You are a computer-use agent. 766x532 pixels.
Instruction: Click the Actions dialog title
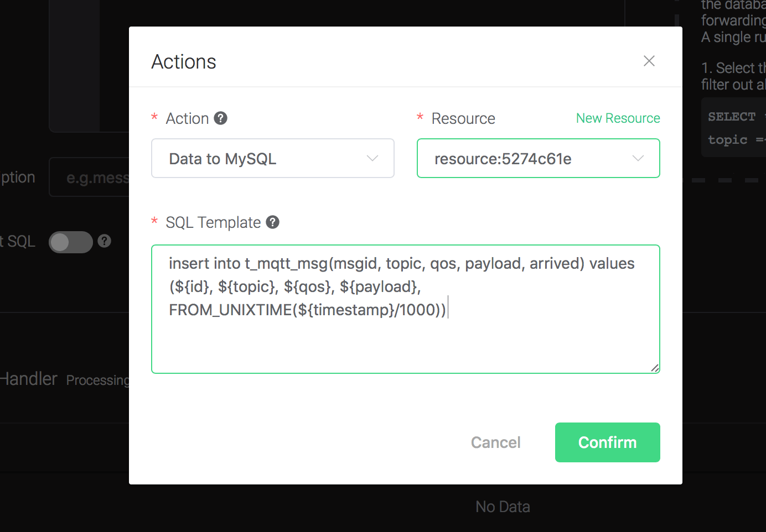[x=184, y=62]
